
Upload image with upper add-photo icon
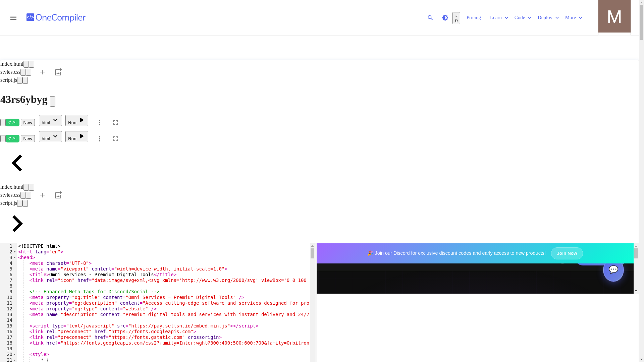pyautogui.click(x=58, y=72)
